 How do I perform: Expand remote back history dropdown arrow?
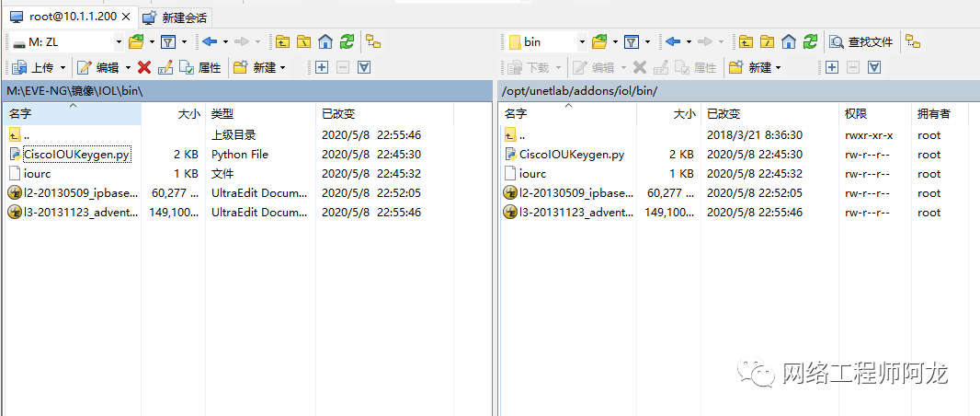pos(689,42)
